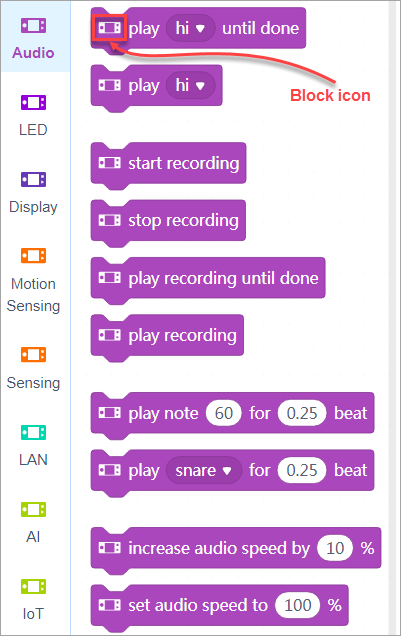Open the hi dropdown in play until done

tap(190, 28)
